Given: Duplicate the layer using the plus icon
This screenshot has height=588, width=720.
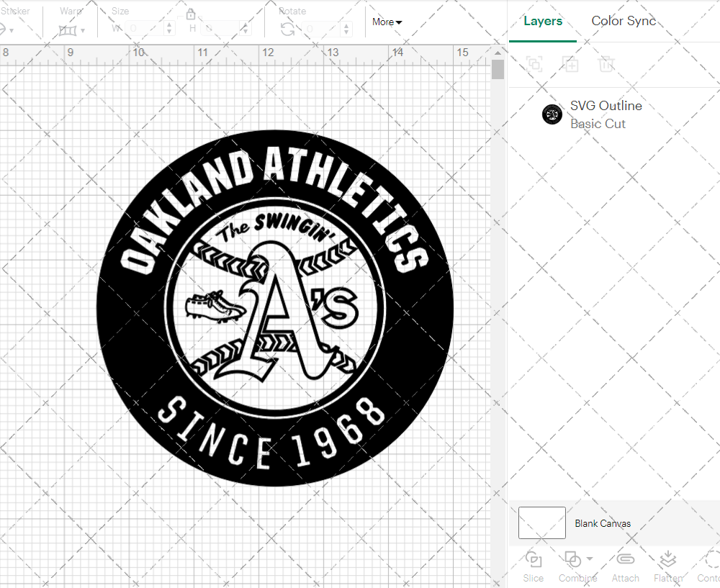Looking at the screenshot, I should pyautogui.click(x=571, y=64).
